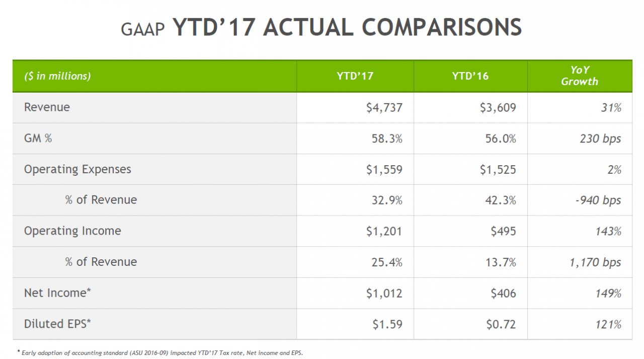Select the Net Income* row label

pyautogui.click(x=57, y=293)
